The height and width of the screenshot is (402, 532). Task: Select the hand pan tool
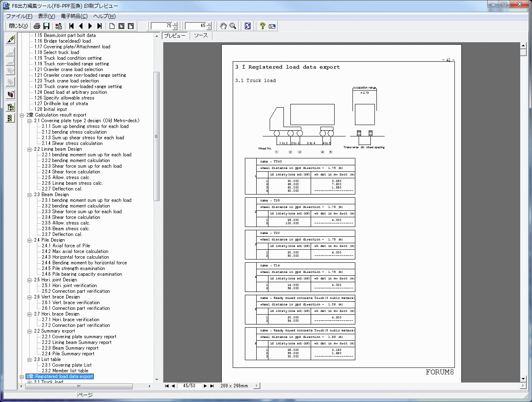(223, 26)
